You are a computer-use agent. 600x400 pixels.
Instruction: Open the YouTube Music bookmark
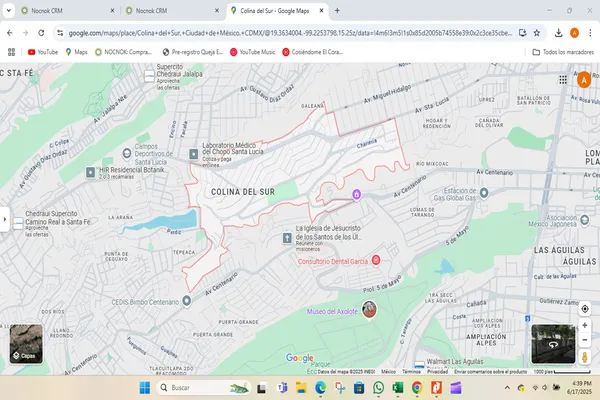point(253,52)
